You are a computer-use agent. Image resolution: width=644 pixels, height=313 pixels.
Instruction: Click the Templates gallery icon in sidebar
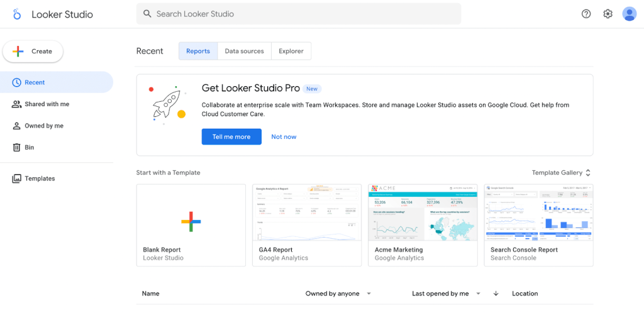pos(16,178)
